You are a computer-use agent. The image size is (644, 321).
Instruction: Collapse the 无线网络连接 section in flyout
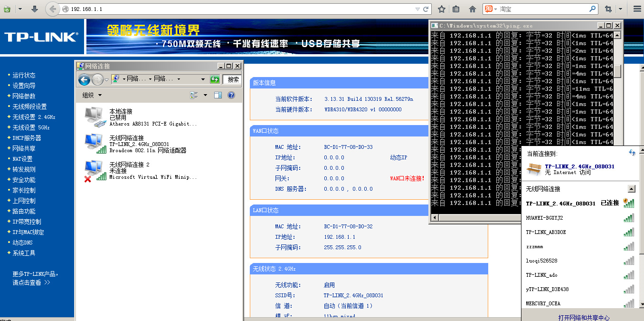point(631,189)
